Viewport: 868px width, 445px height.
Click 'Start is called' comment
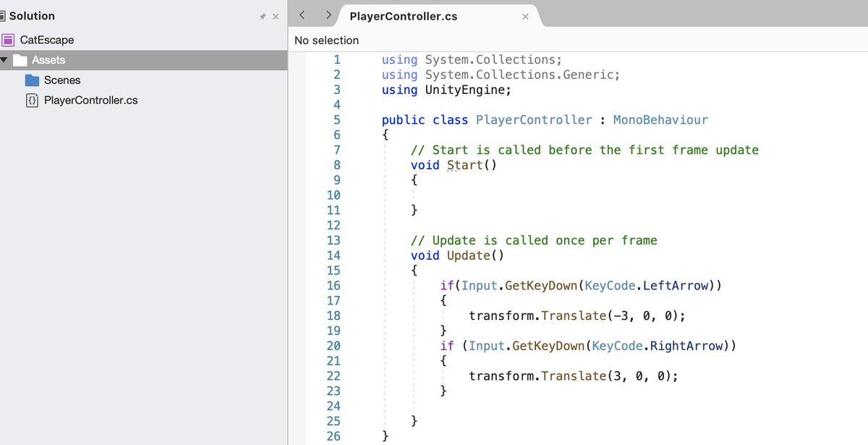click(584, 150)
